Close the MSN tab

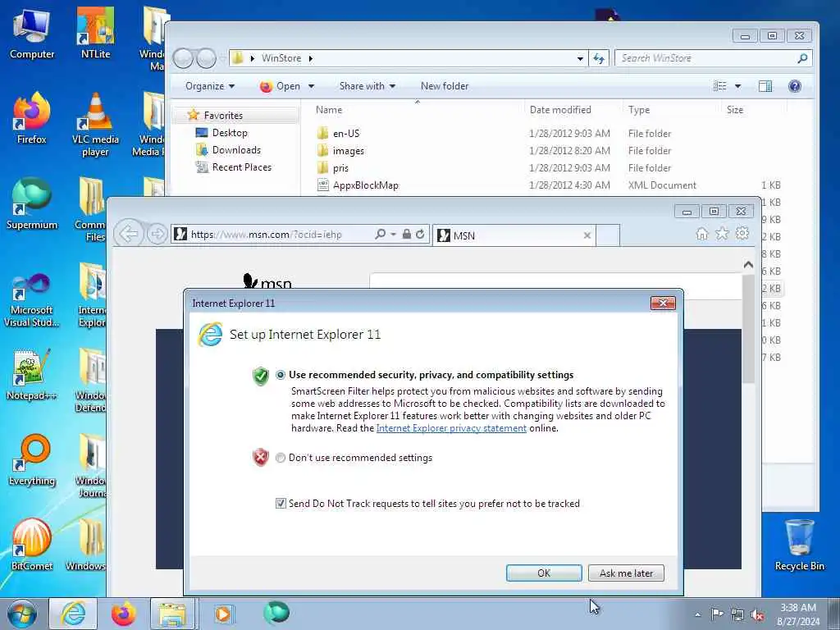point(587,235)
